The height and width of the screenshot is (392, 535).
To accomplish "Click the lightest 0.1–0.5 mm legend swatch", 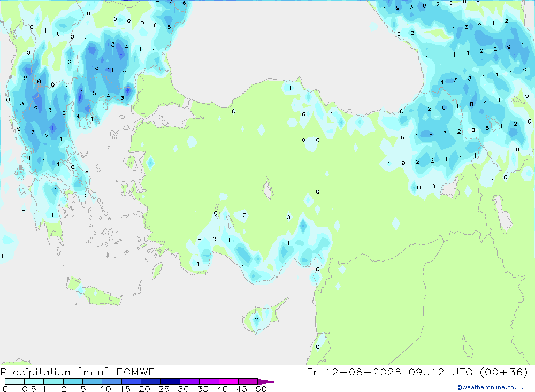I will tap(14, 381).
